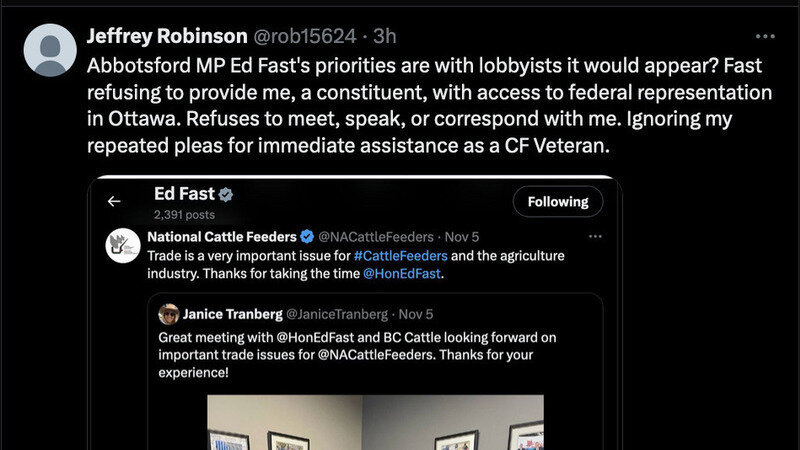The image size is (800, 450).
Task: Open the #CattleFeeders hashtag link
Action: click(x=401, y=256)
